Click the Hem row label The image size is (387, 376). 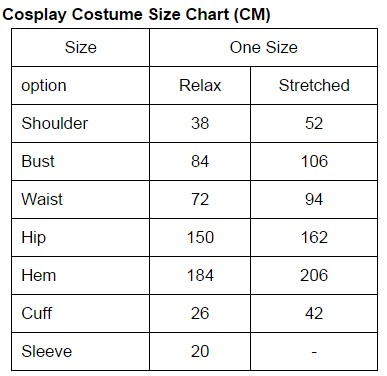click(39, 275)
